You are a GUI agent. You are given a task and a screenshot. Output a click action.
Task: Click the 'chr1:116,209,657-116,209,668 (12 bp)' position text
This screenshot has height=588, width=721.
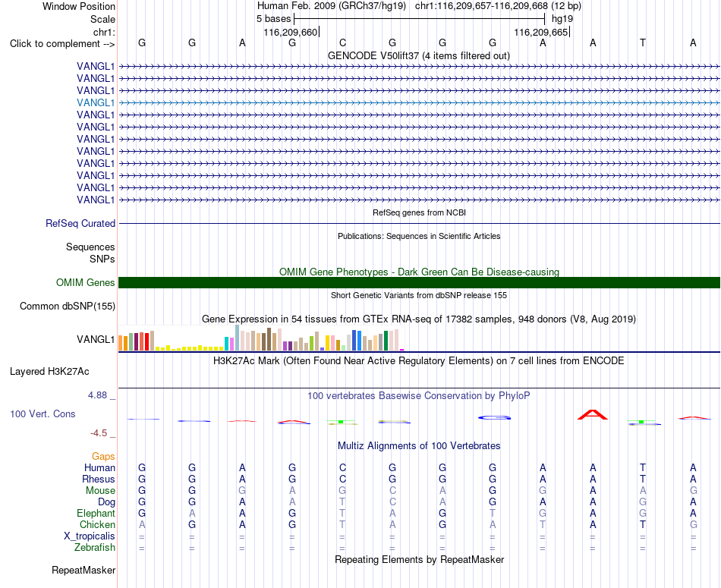pyautogui.click(x=498, y=6)
